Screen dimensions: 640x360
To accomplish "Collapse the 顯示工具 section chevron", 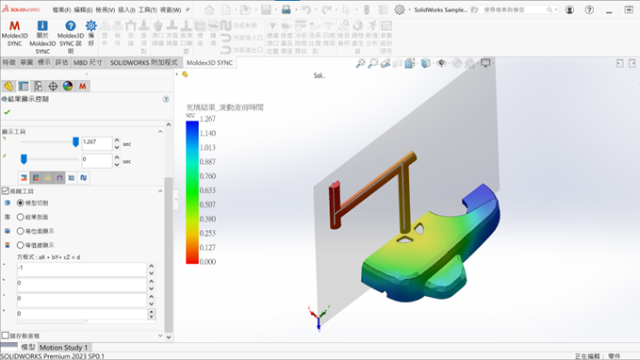I will [160, 132].
